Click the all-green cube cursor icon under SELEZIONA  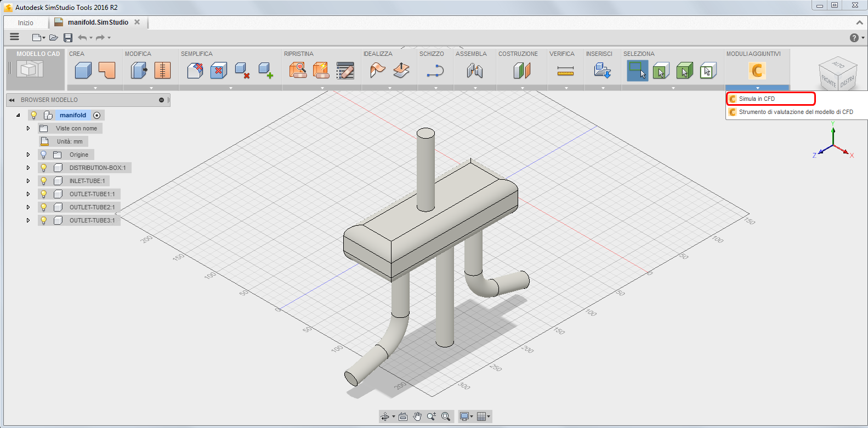coord(685,71)
